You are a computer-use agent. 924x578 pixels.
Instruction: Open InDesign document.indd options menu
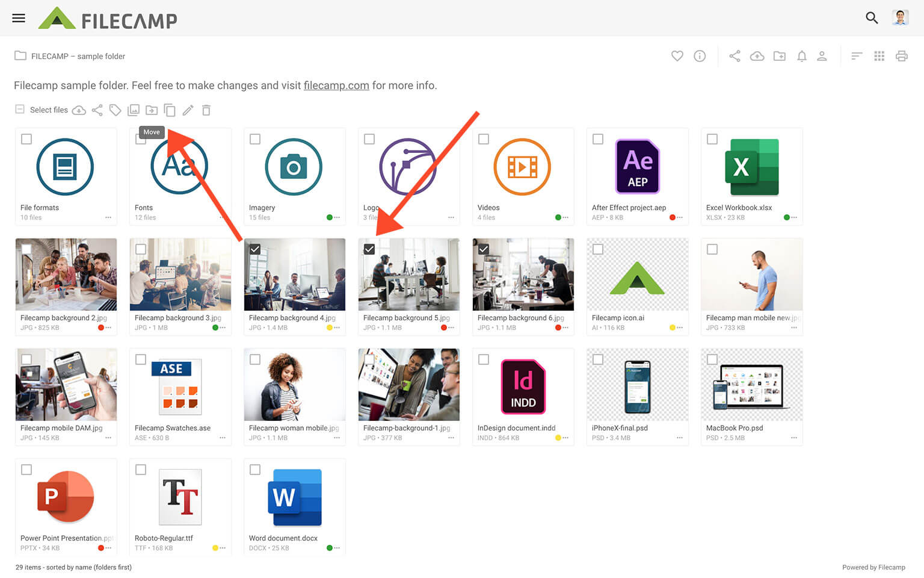[565, 438]
